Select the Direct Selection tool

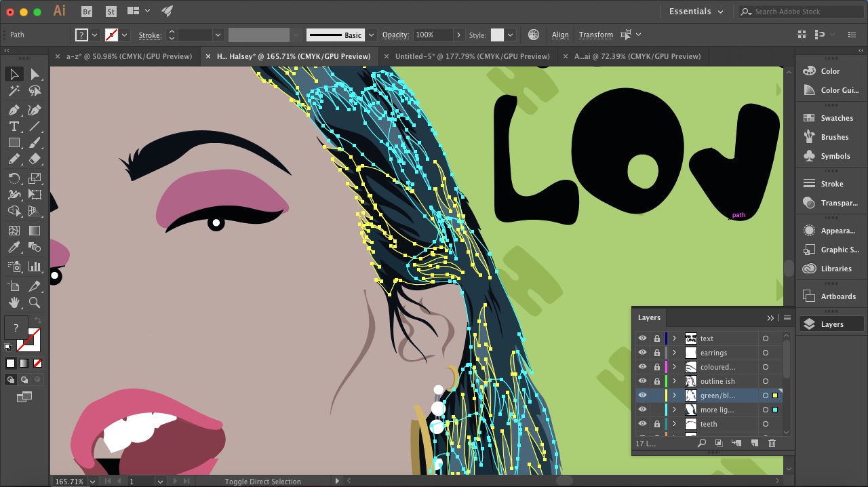35,74
